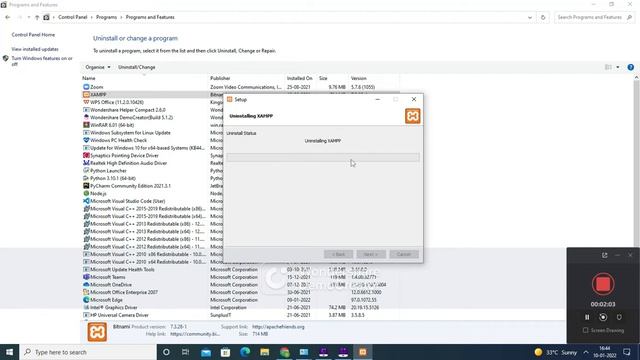
Task: Open the recorder pop-out window icon
Action: [x=604, y=255]
